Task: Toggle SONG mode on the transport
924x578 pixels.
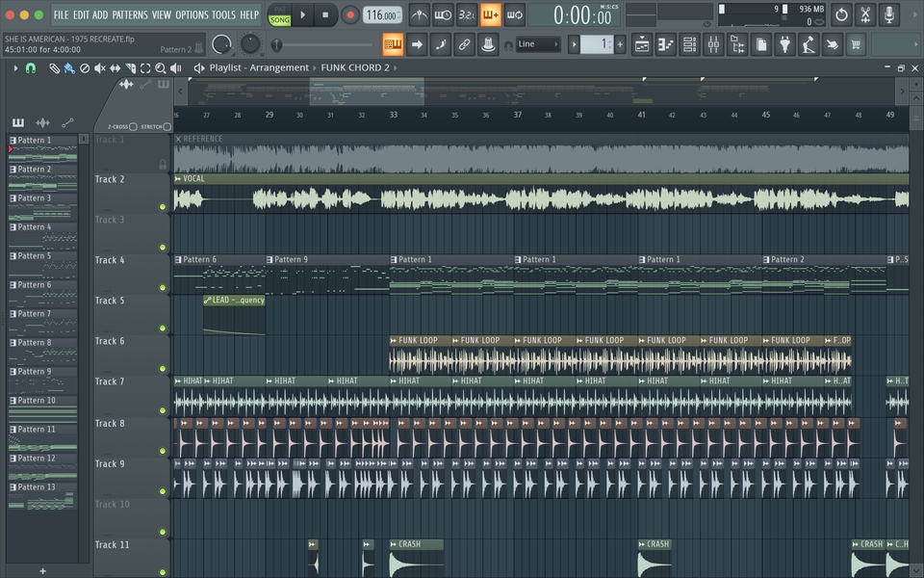Action: 278,17
